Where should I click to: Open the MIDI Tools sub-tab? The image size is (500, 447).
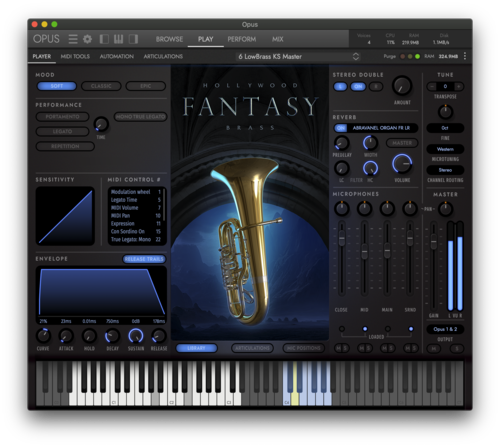[75, 56]
